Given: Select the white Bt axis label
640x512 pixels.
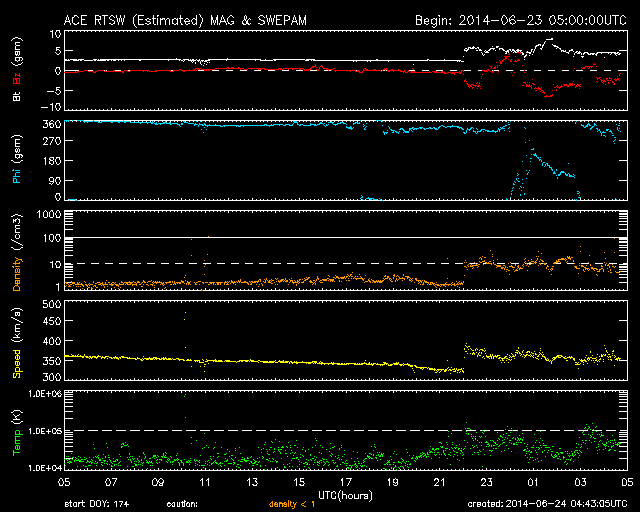Looking at the screenshot, I should tap(17, 96).
